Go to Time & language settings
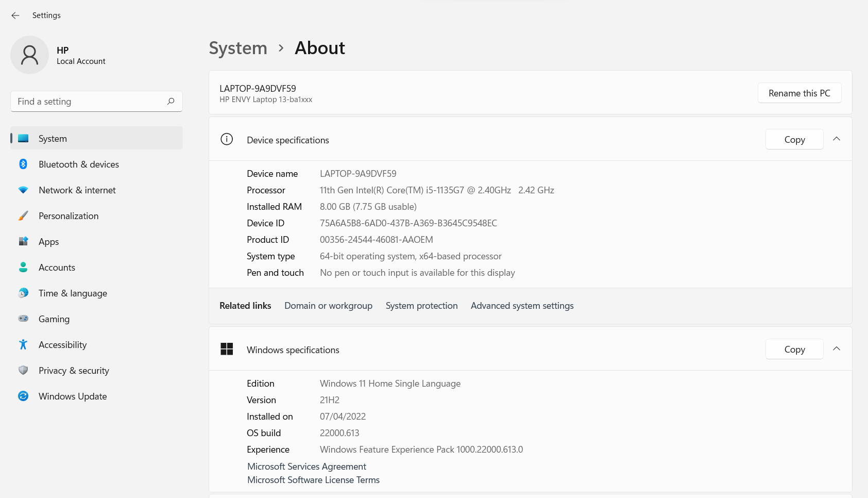 pos(73,293)
